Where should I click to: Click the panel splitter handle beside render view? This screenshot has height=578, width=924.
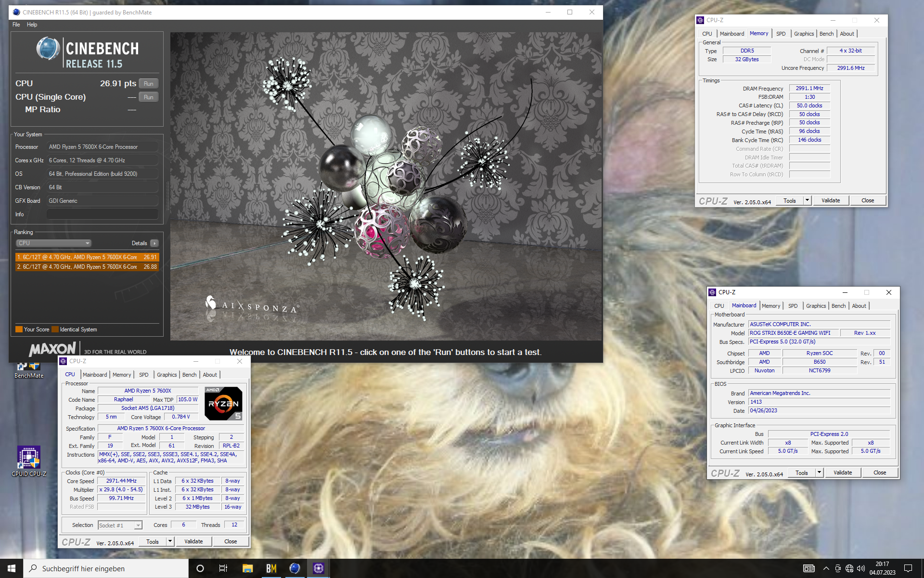pyautogui.click(x=167, y=195)
